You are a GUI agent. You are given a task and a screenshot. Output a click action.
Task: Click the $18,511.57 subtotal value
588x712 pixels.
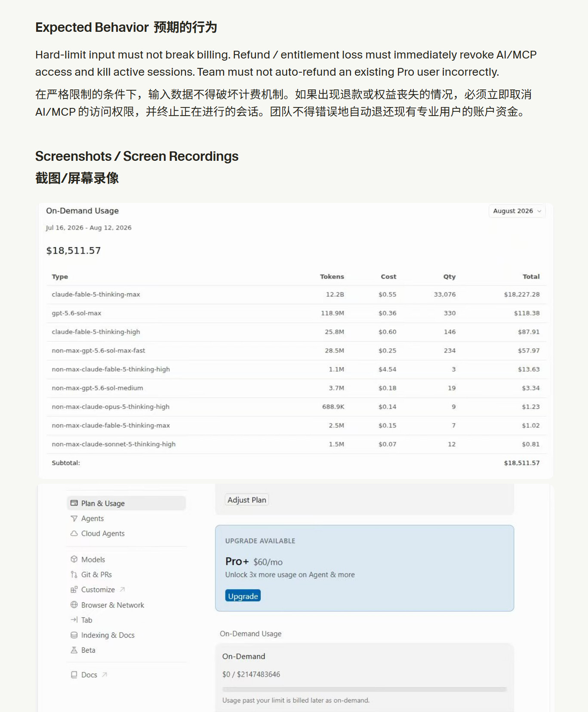point(522,463)
